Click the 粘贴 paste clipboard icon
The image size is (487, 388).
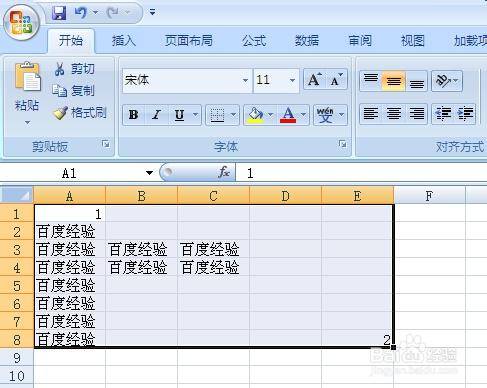[27, 77]
